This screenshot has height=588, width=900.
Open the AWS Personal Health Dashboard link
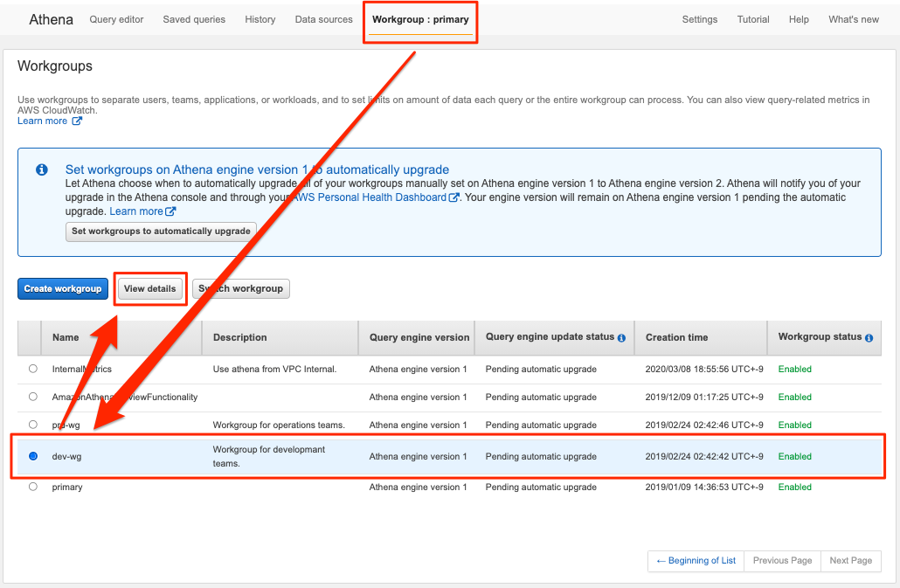(370, 197)
